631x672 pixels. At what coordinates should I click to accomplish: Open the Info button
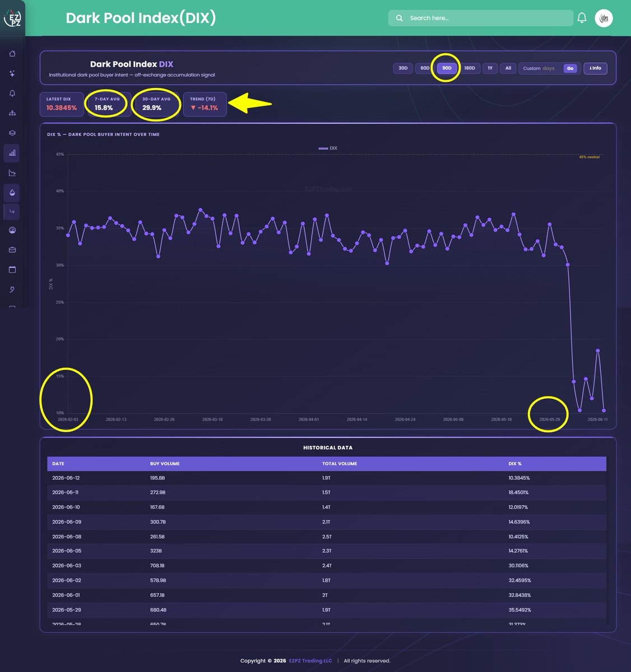595,68
